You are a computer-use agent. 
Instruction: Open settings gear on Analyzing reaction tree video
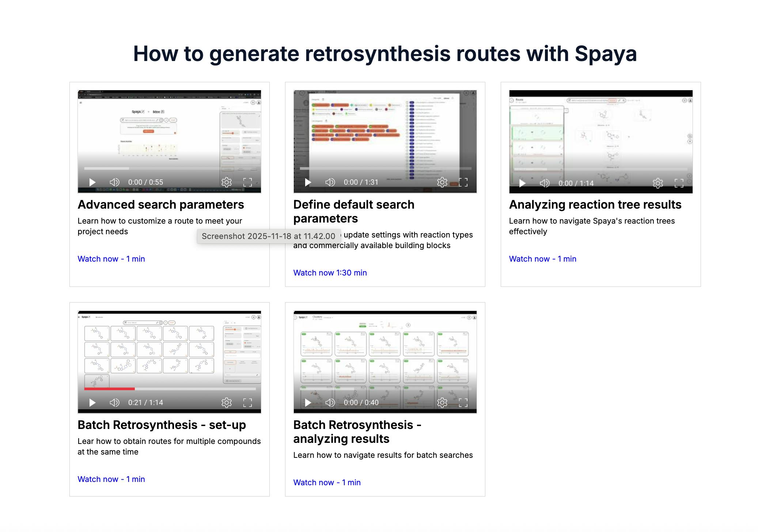(x=658, y=183)
